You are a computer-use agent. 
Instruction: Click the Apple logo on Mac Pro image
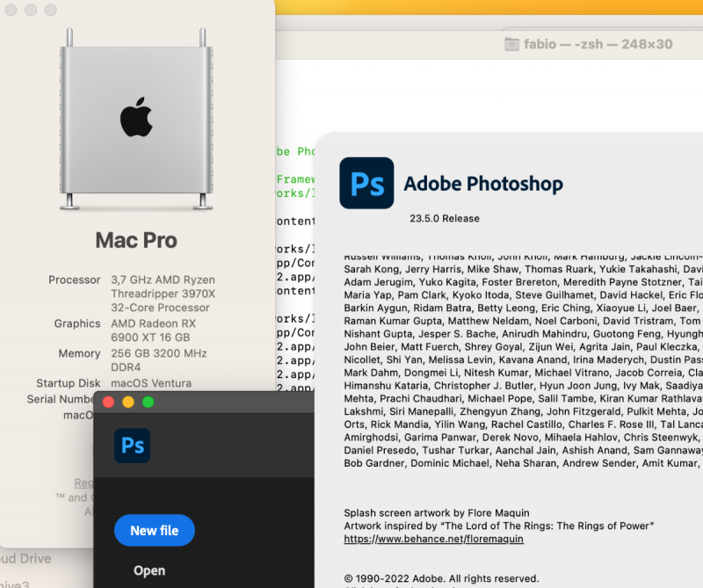click(136, 117)
